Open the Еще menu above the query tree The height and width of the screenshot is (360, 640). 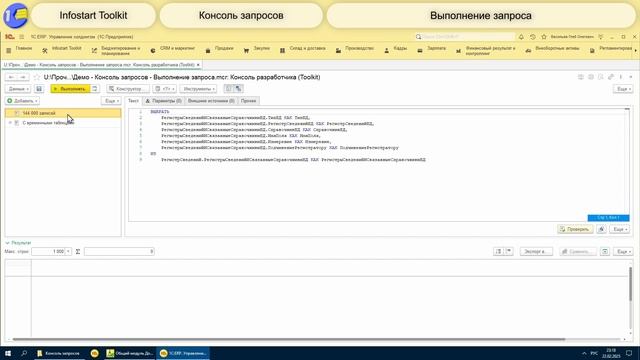[x=111, y=101]
